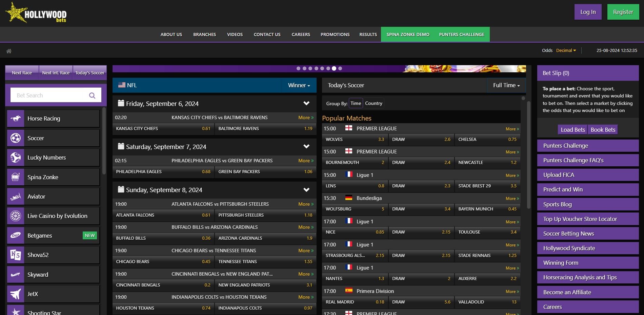Open the NFL Winner market dropdown
Viewport: 644px width, 315px height.
pyautogui.click(x=299, y=85)
